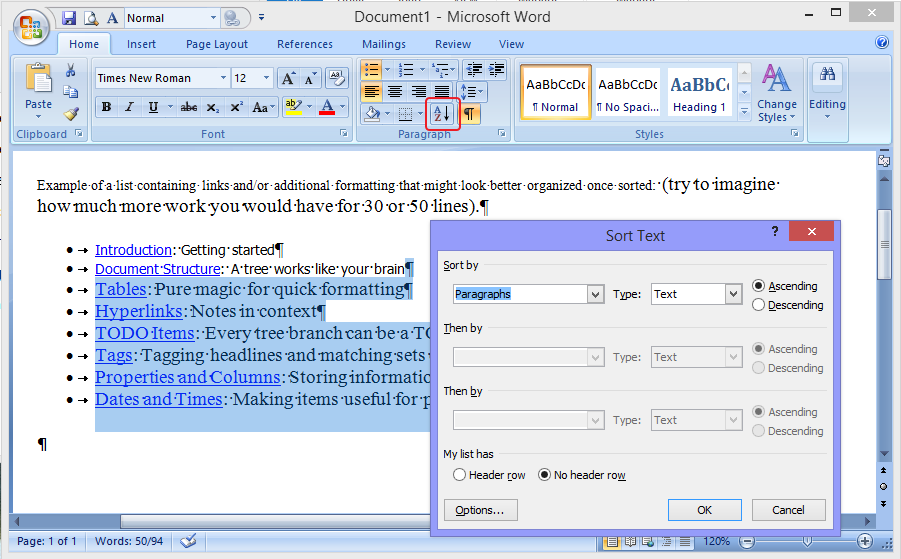Increase paragraph indent

click(496, 70)
